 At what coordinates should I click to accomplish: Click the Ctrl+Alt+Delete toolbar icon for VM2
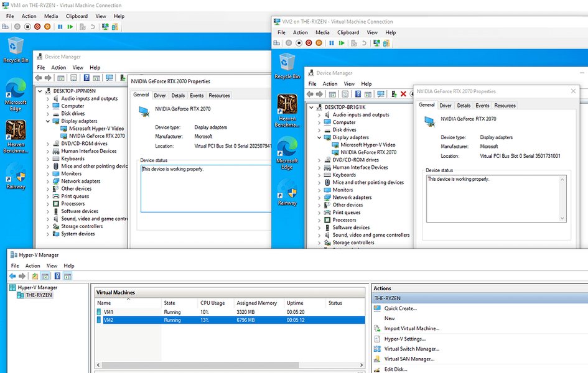tap(276, 42)
